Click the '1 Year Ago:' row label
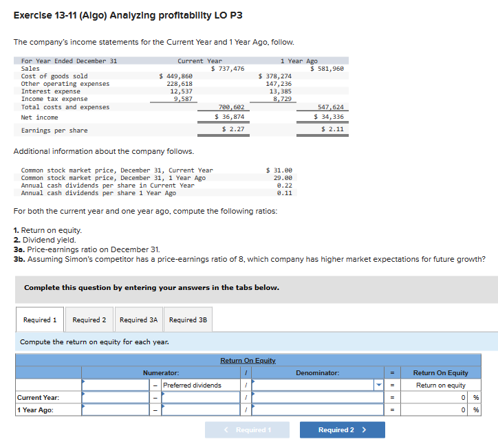Viewport: 498px width, 448px height. coord(35,410)
